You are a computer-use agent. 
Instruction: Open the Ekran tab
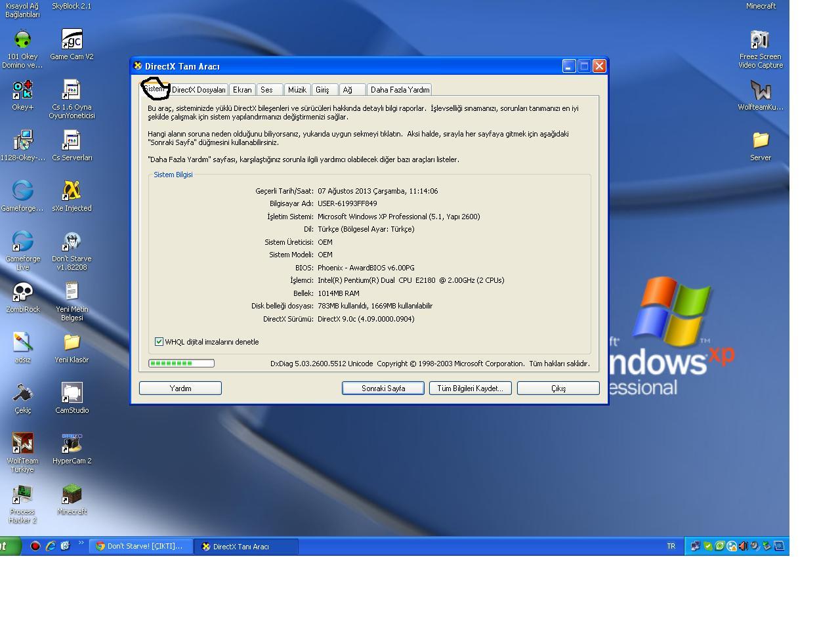[242, 90]
